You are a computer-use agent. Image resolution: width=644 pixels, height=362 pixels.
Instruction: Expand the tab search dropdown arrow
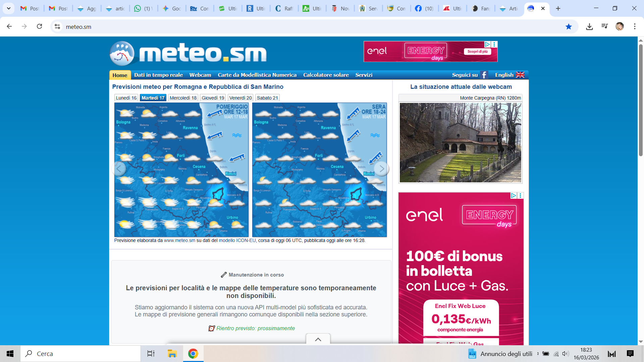(x=8, y=8)
